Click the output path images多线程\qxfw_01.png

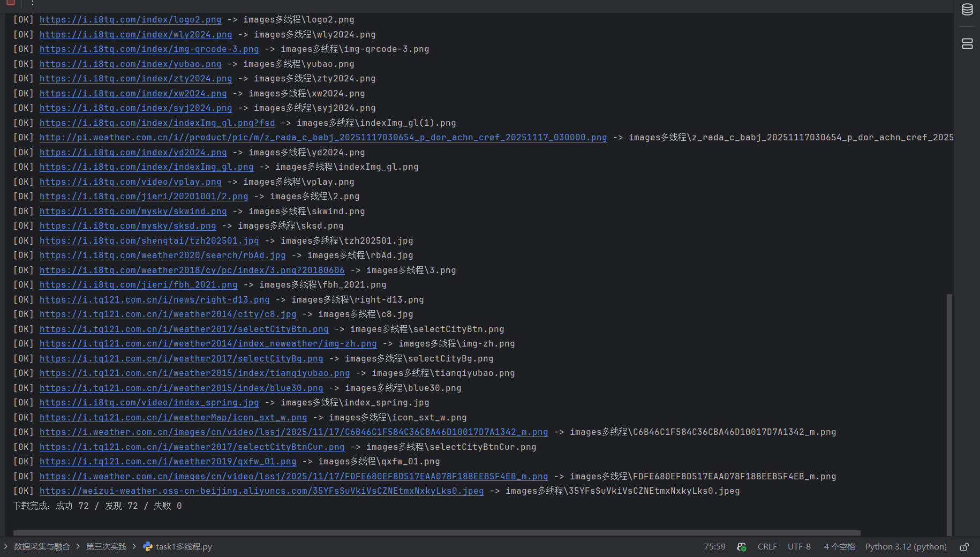click(379, 462)
